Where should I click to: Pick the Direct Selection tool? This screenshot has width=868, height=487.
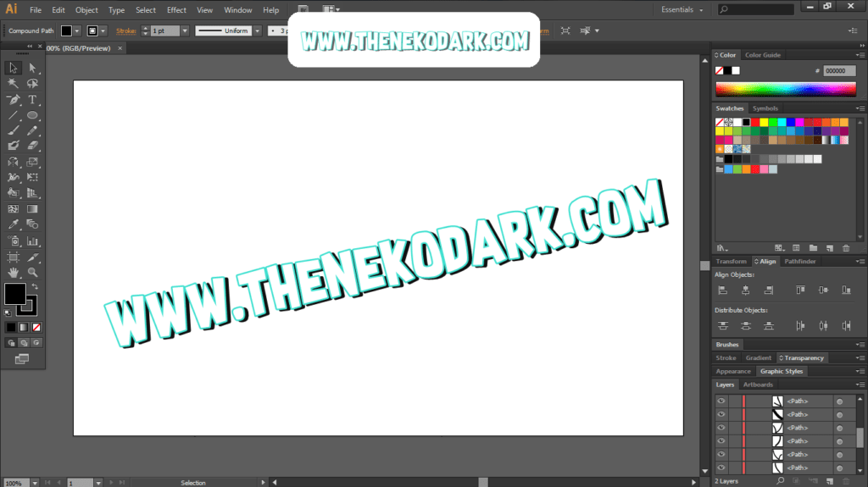tap(32, 68)
